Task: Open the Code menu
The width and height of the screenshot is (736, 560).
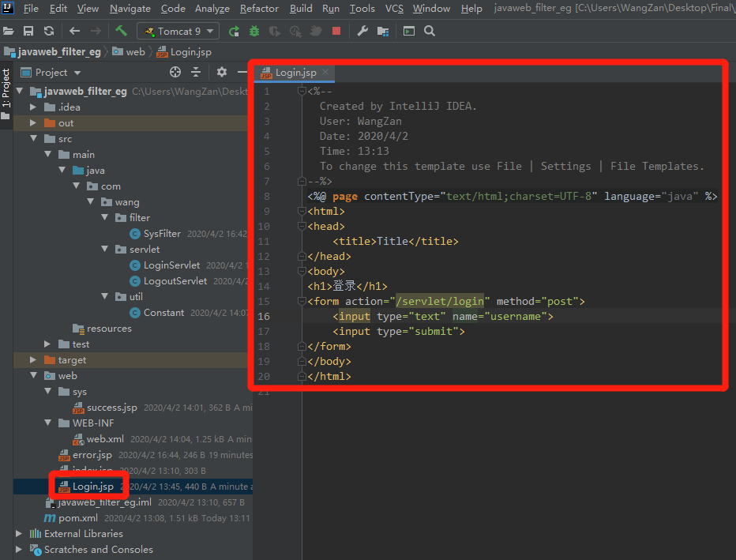Action: [173, 9]
